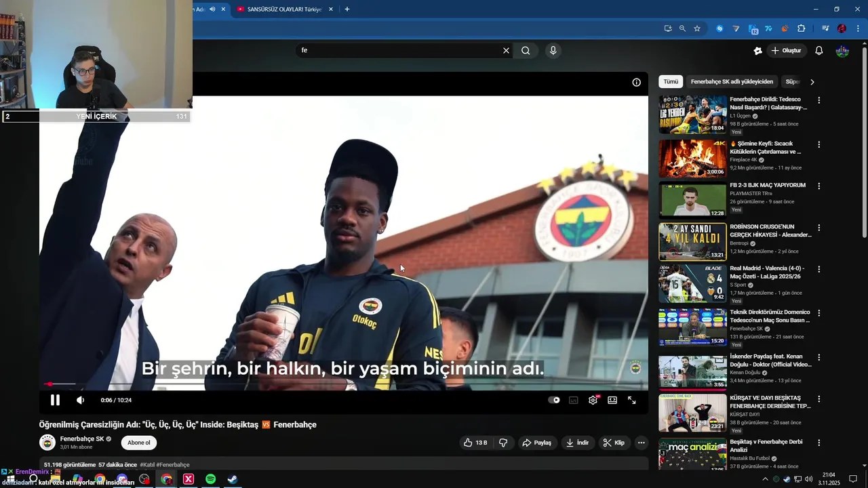Bookmark this page with the star icon
Image resolution: width=868 pixels, height=488 pixels.
click(697, 28)
